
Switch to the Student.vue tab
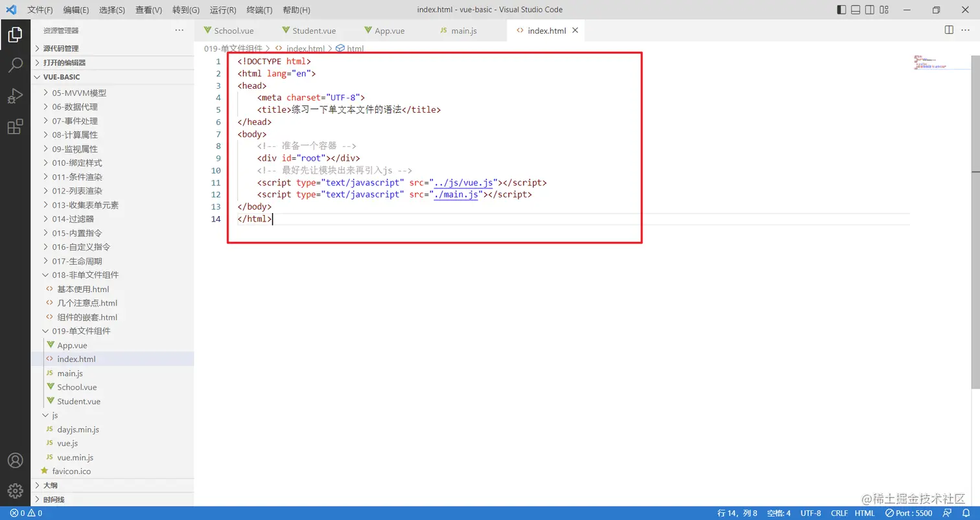[314, 30]
